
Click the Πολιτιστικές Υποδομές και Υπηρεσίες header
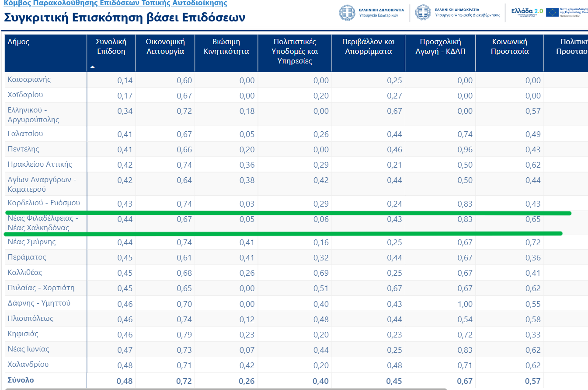click(295, 51)
